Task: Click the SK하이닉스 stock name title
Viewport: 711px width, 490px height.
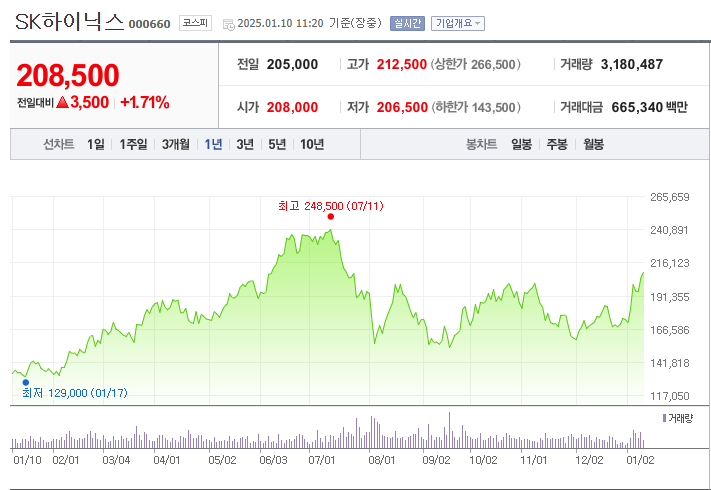Action: [x=69, y=22]
